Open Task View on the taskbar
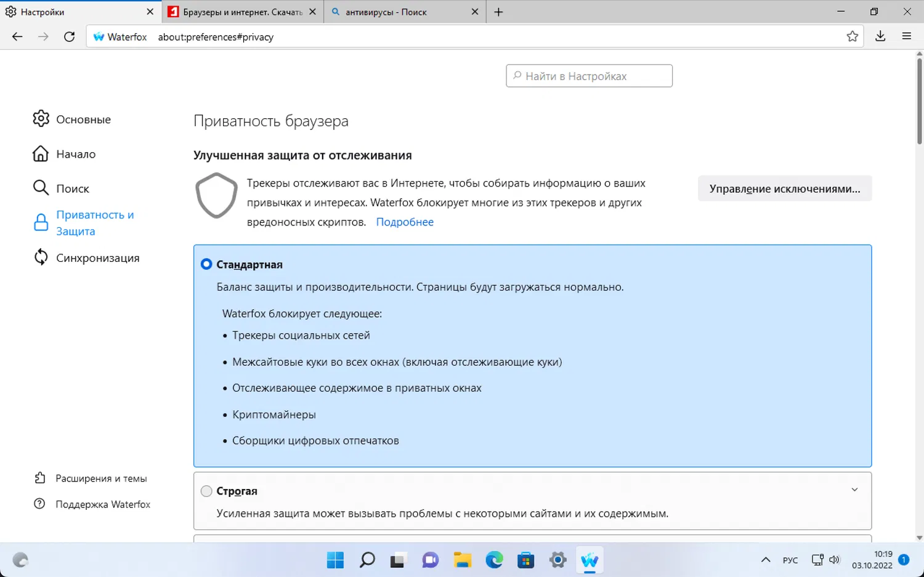The width and height of the screenshot is (924, 577). click(x=399, y=560)
